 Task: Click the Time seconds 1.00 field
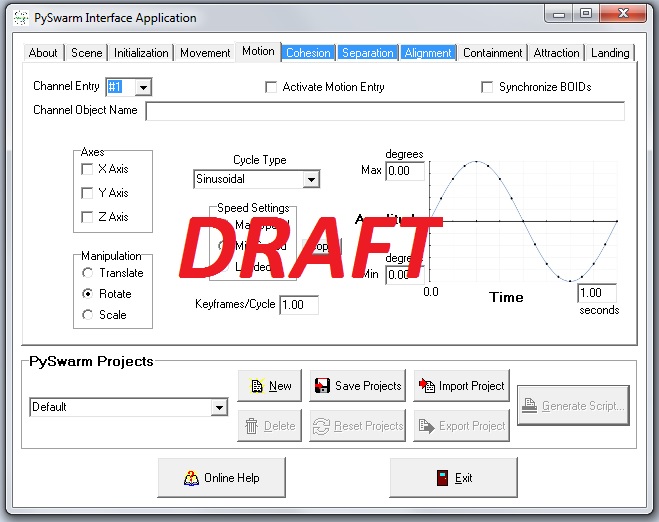[x=597, y=293]
